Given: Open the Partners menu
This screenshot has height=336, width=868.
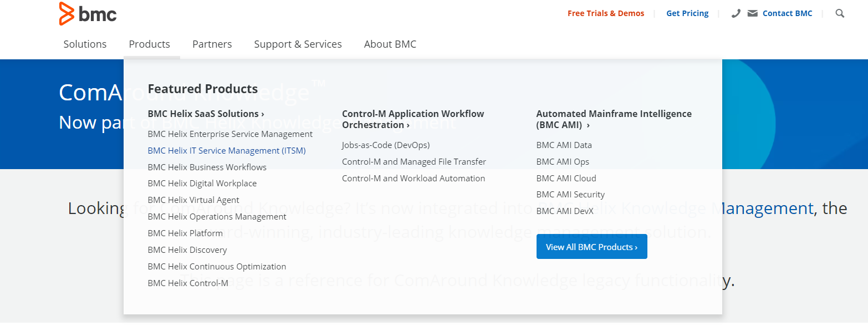Looking at the screenshot, I should coord(212,44).
